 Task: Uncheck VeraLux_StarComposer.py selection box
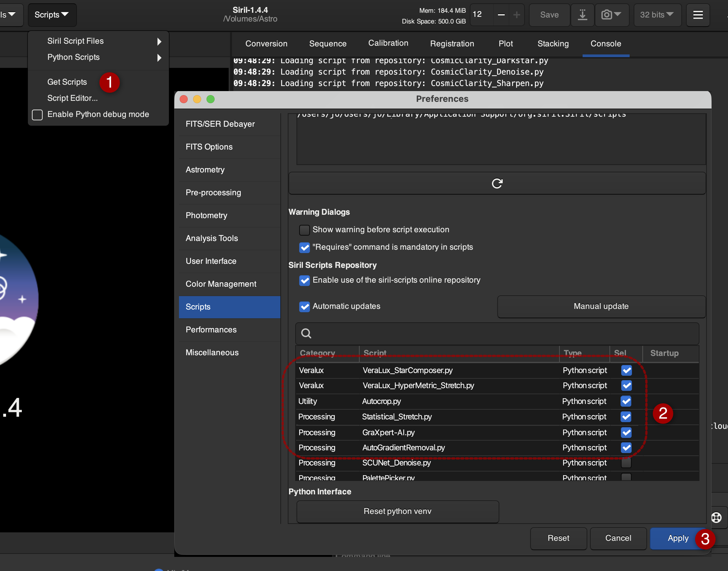[x=626, y=370]
